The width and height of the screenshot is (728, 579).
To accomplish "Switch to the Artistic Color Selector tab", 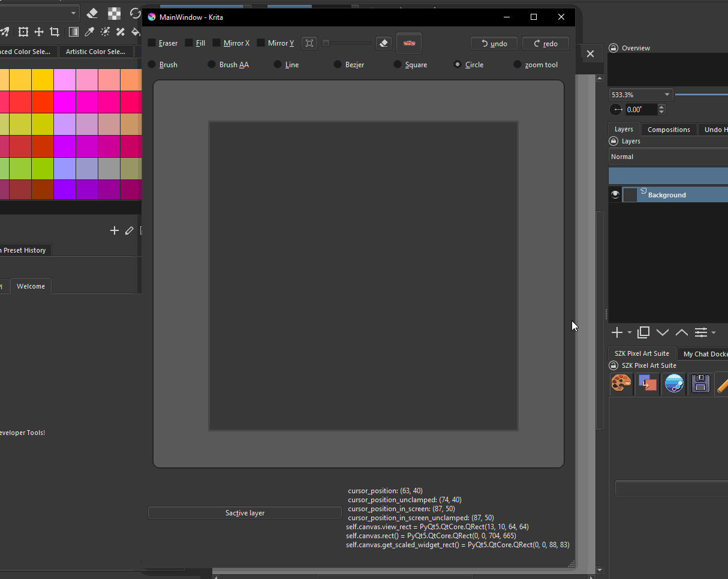I will coord(95,52).
